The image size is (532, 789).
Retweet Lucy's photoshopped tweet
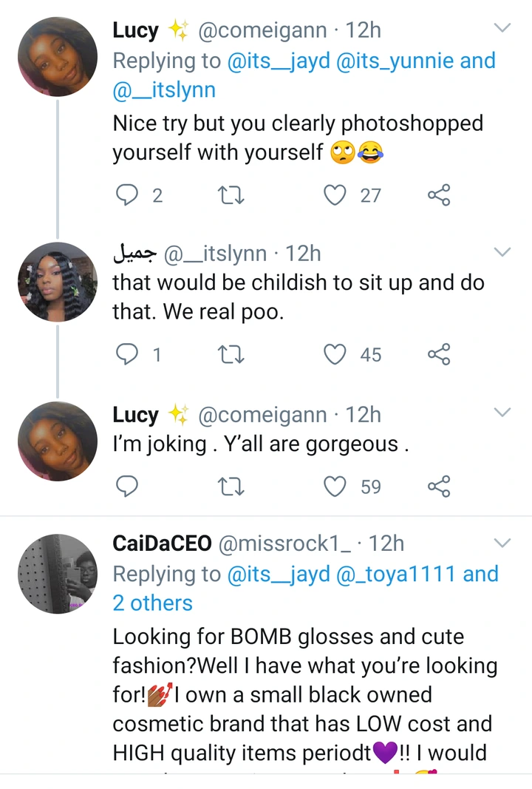coord(232,195)
